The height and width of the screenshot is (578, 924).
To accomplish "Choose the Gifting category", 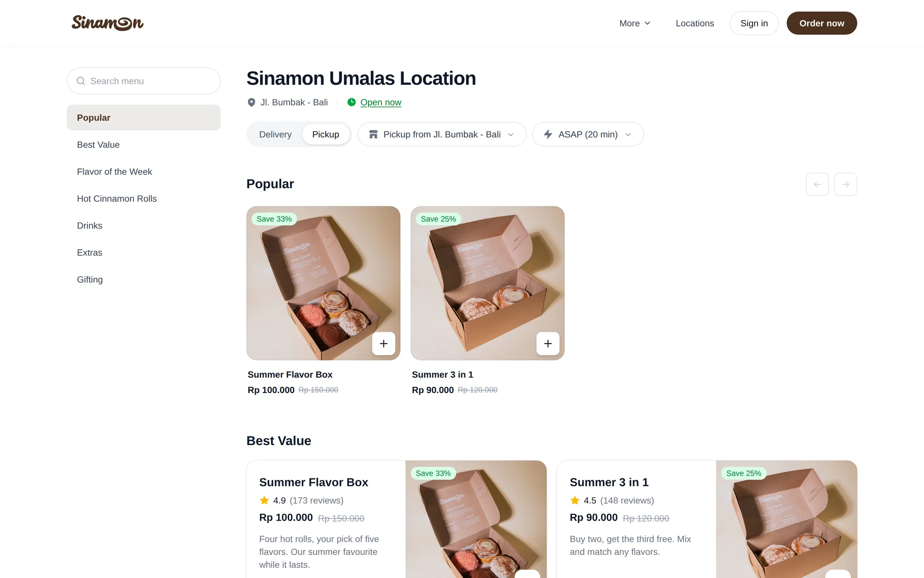I will point(144,280).
